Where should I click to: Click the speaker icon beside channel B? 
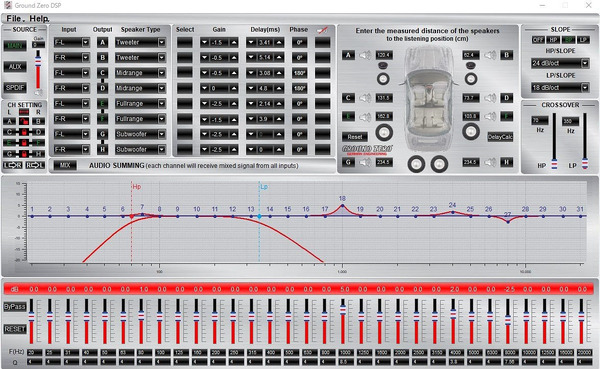pyautogui.click(x=490, y=55)
